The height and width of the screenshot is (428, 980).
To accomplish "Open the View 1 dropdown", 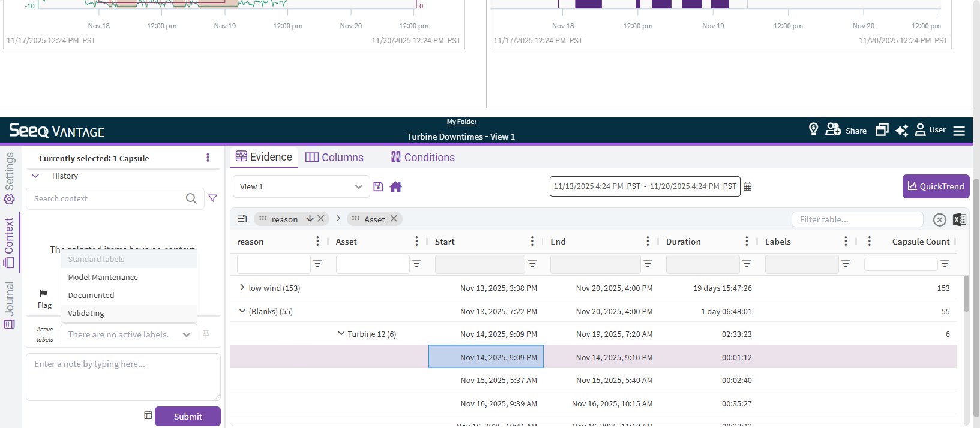I will point(301,186).
